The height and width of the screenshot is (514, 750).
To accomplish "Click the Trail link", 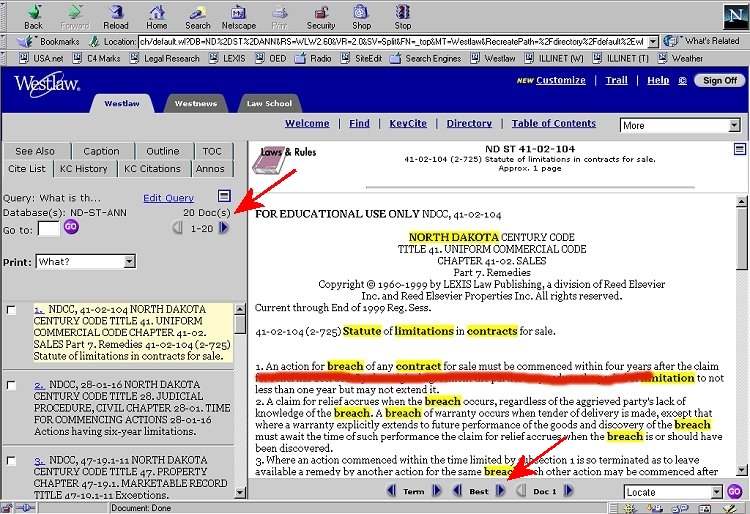I will pyautogui.click(x=617, y=80).
